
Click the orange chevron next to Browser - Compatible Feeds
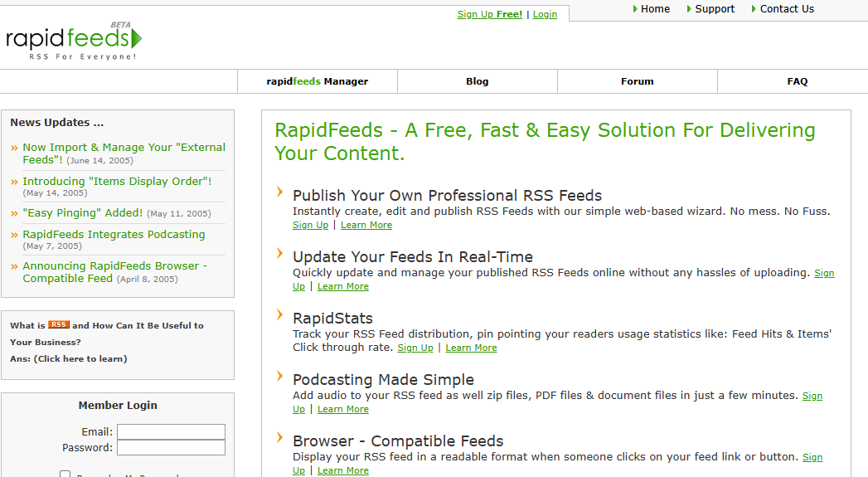(280, 438)
